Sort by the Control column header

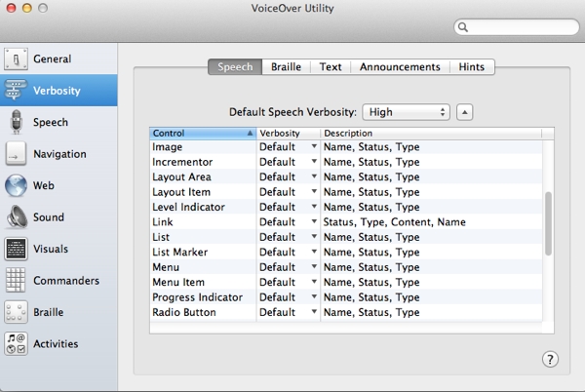pos(203,134)
